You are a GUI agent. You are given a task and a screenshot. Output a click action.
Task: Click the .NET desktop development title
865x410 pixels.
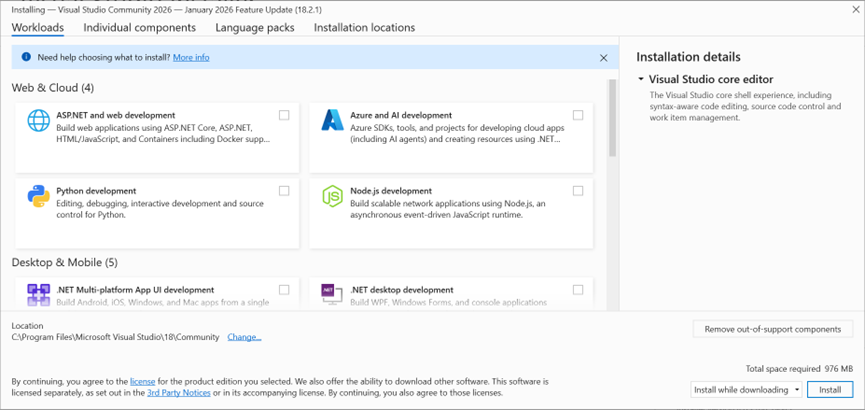click(x=402, y=290)
